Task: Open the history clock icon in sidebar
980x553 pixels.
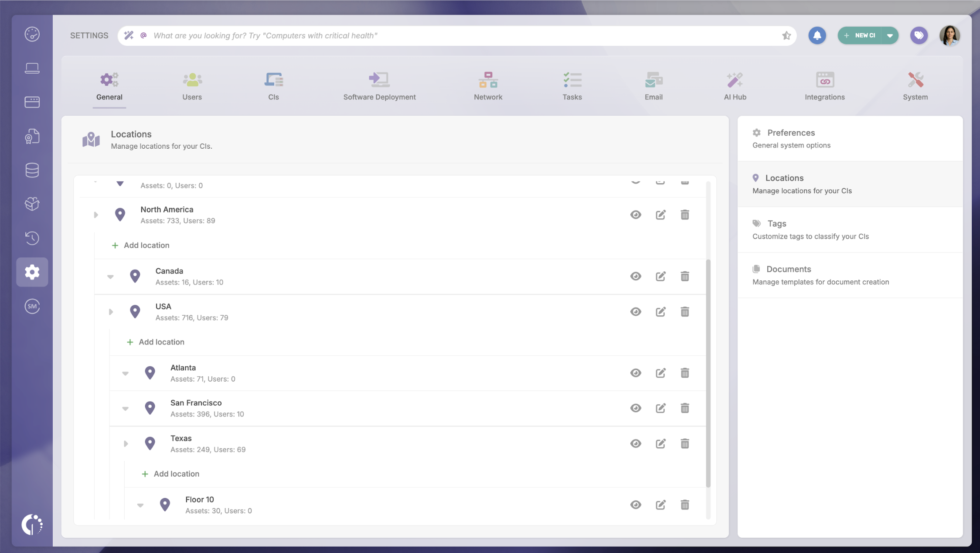Action: [x=32, y=238]
